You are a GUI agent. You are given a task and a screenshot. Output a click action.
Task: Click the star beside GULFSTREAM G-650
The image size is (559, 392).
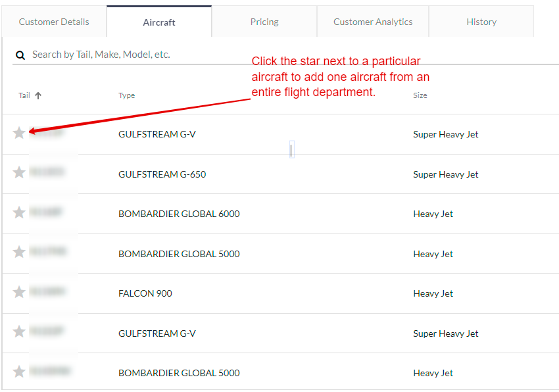19,172
